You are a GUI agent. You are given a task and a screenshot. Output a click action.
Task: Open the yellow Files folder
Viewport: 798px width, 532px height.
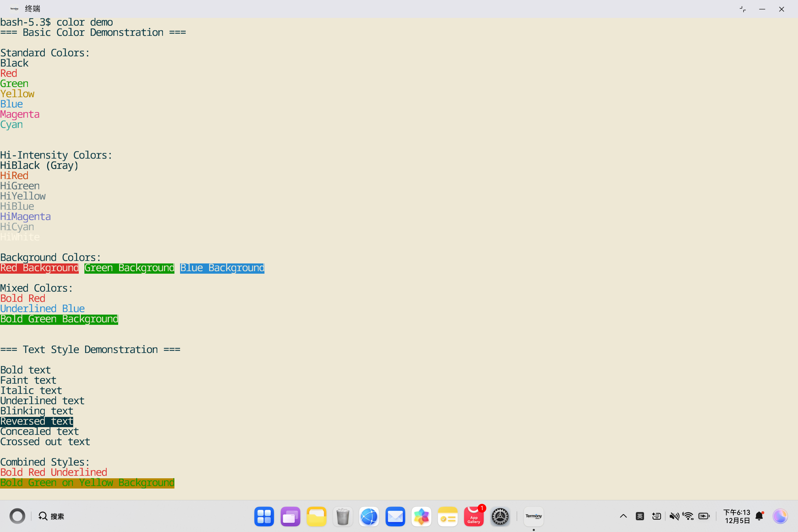[x=316, y=516]
